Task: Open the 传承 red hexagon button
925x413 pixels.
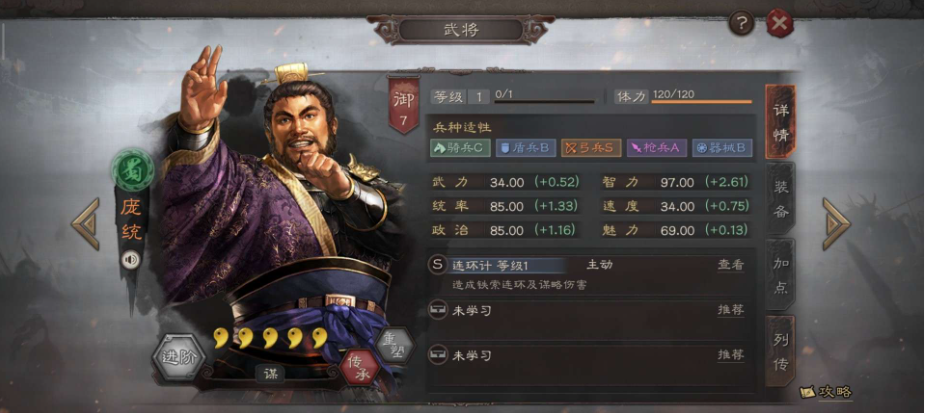Action: pos(359,366)
